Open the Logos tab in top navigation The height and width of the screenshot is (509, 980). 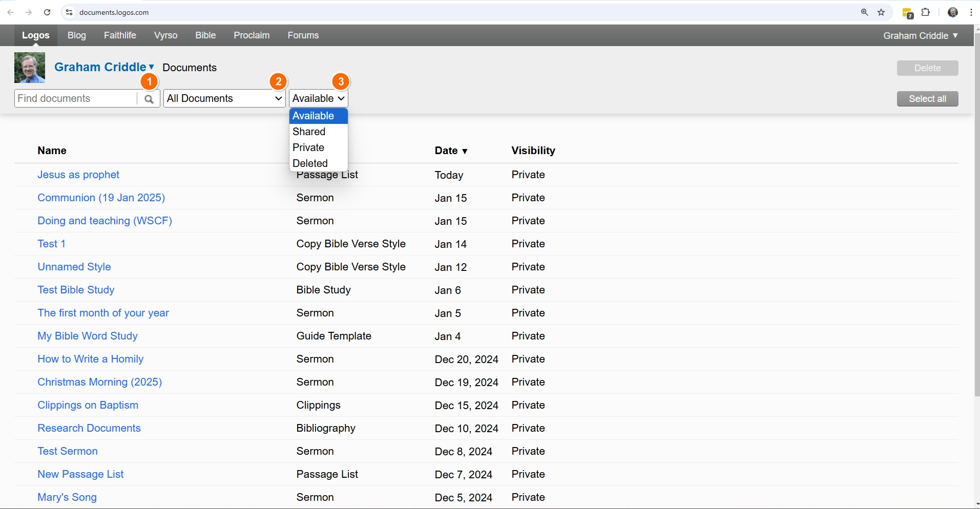(36, 35)
